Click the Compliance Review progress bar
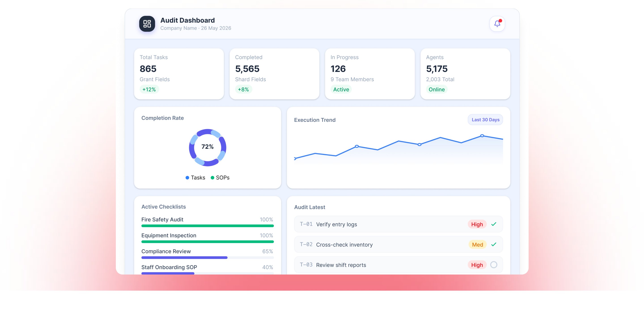Screen dimensions: 644x309 click(x=208, y=258)
